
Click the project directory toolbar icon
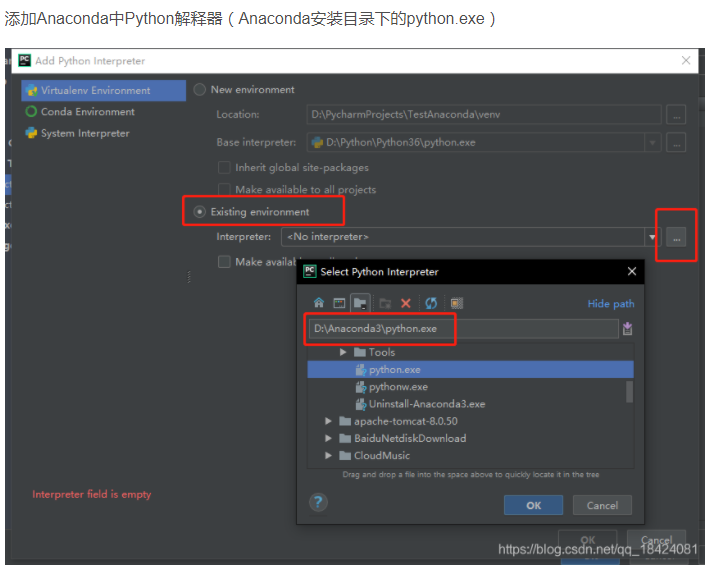360,303
